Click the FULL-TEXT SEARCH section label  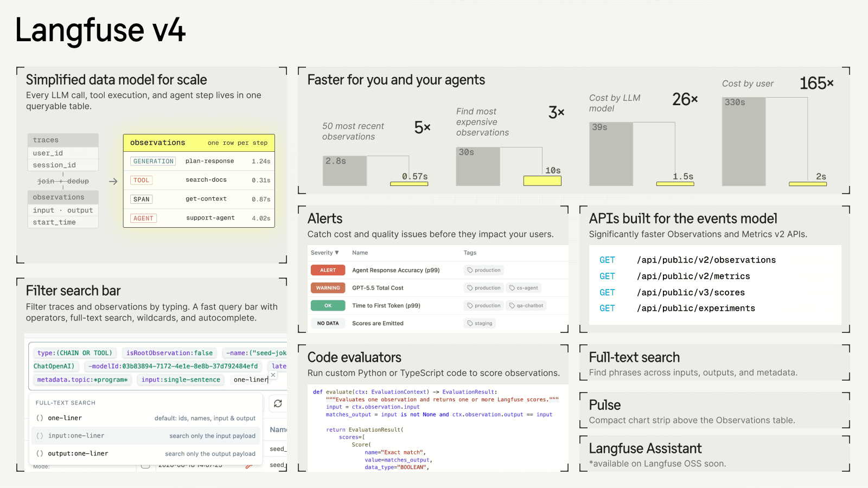tap(66, 403)
